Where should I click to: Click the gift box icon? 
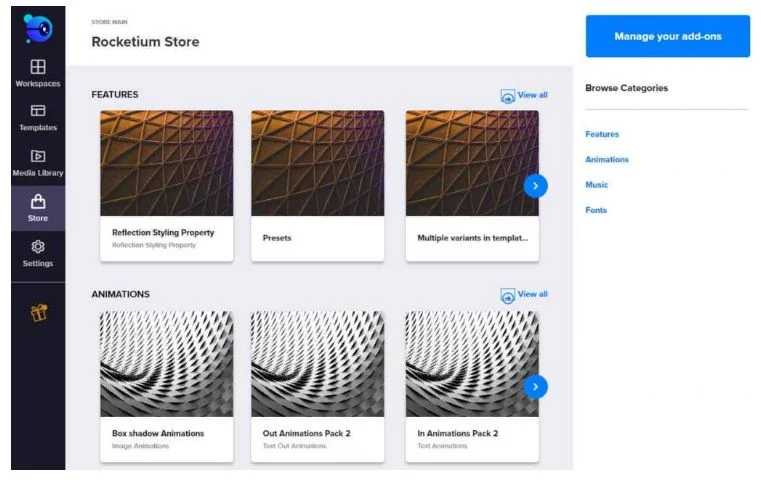pos(39,313)
